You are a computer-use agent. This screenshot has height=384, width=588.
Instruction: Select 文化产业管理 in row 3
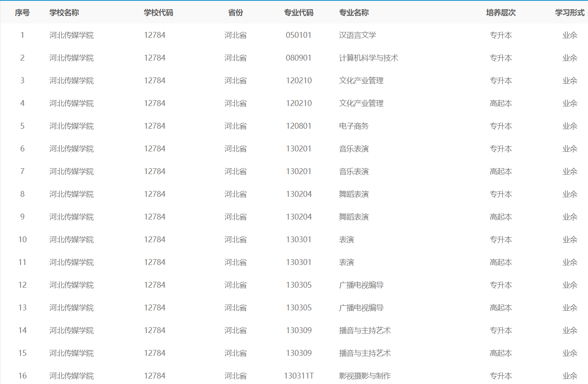tap(361, 81)
